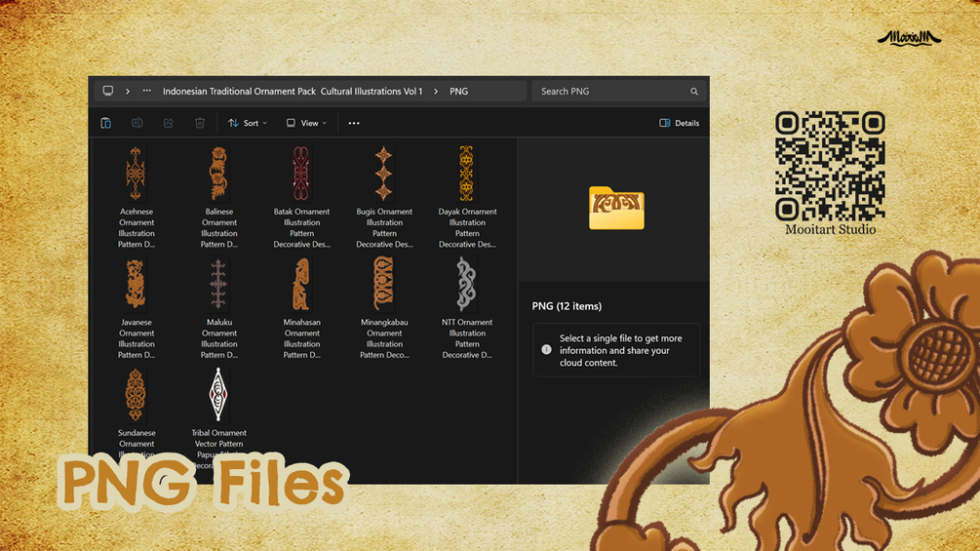980x551 pixels.
Task: Open the View dropdown
Action: 306,123
